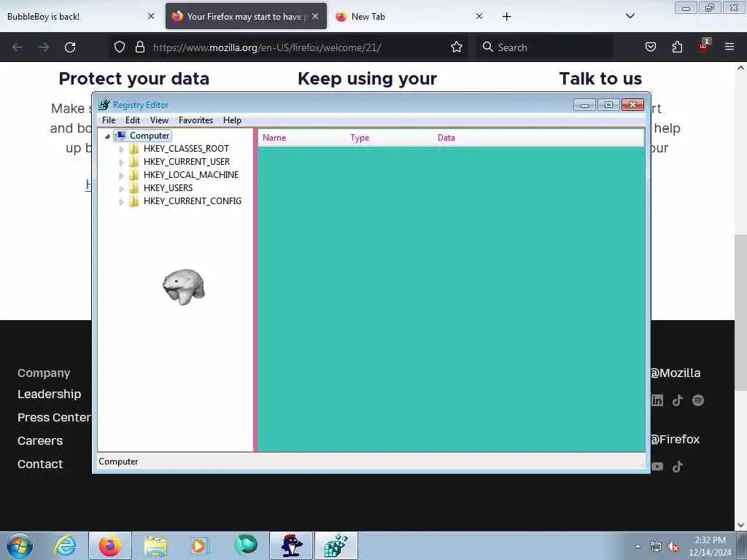Click the Registry Editor title bar icon
This screenshot has height=560, width=747.
[104, 105]
